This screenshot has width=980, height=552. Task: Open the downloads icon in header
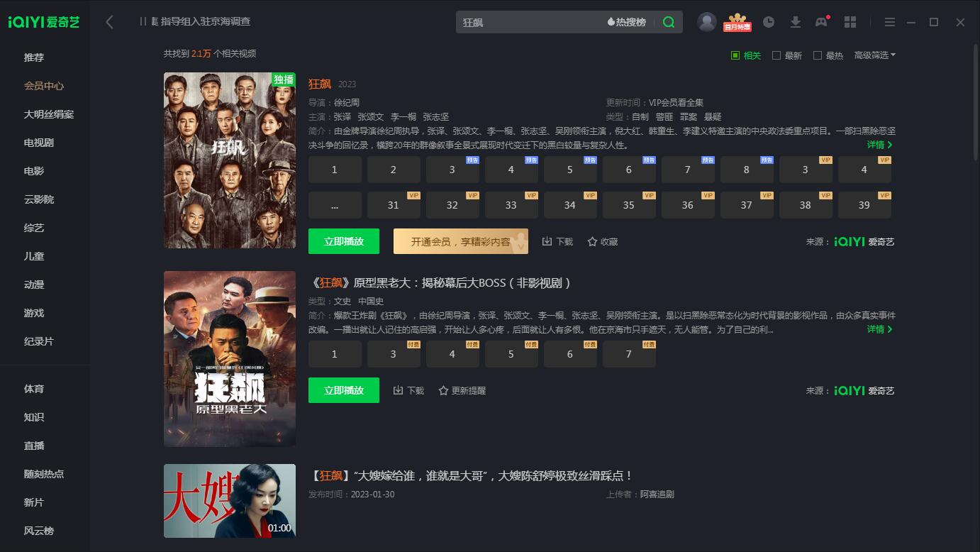pyautogui.click(x=796, y=22)
